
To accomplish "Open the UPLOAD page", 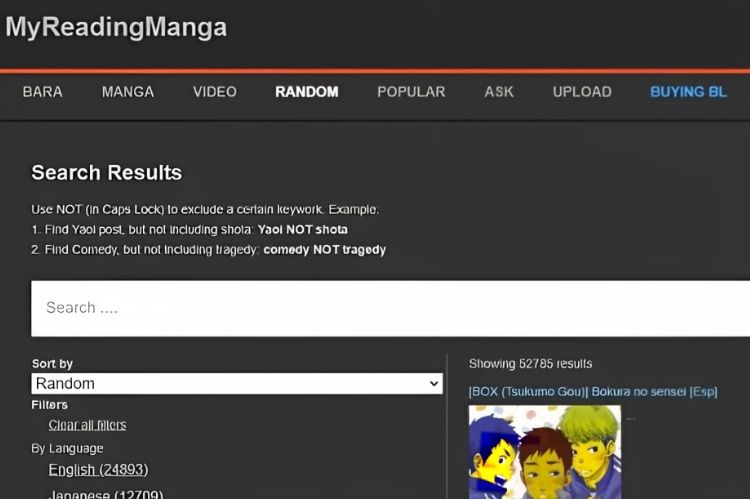I will pos(582,92).
